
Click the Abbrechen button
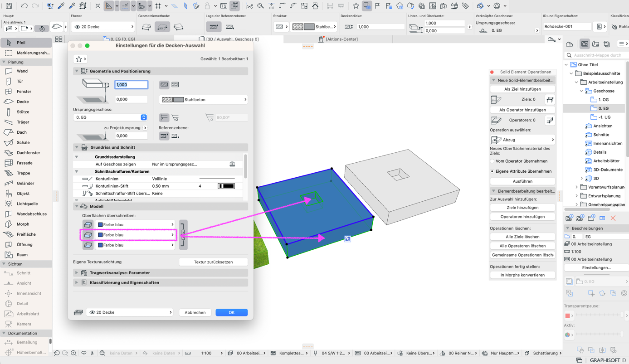pos(195,312)
